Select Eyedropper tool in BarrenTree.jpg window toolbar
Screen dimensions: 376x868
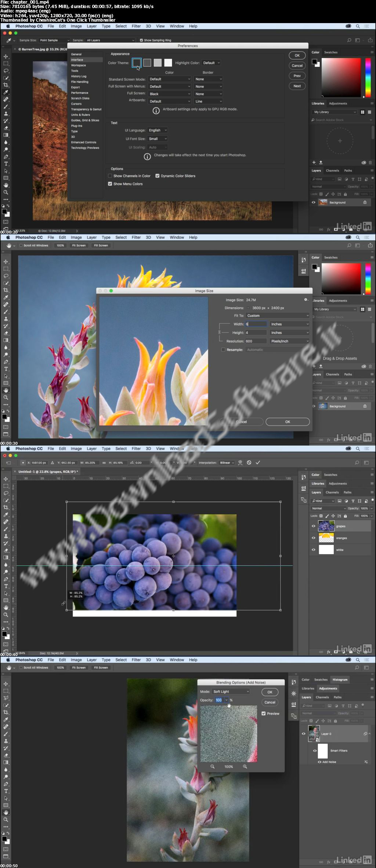click(x=6, y=92)
